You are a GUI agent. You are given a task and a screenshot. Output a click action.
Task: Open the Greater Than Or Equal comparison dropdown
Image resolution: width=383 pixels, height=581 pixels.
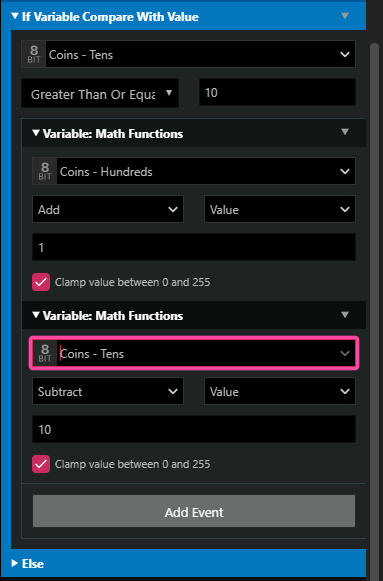click(100, 93)
